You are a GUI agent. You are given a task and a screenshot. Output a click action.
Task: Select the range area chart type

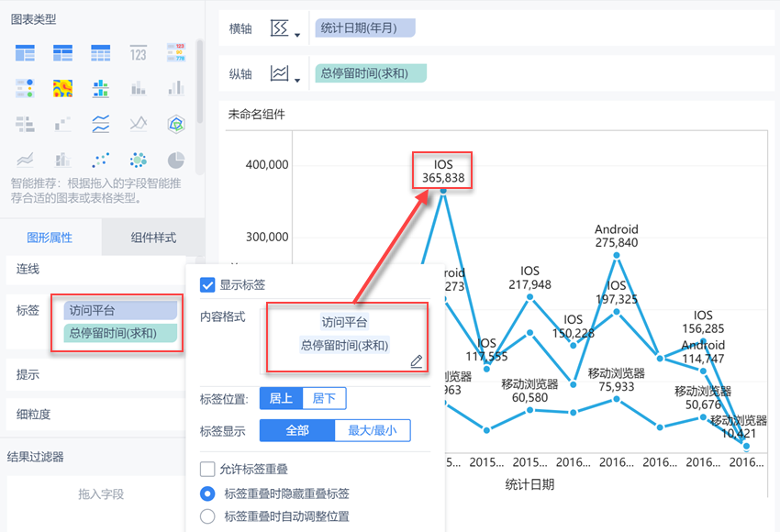point(25,160)
